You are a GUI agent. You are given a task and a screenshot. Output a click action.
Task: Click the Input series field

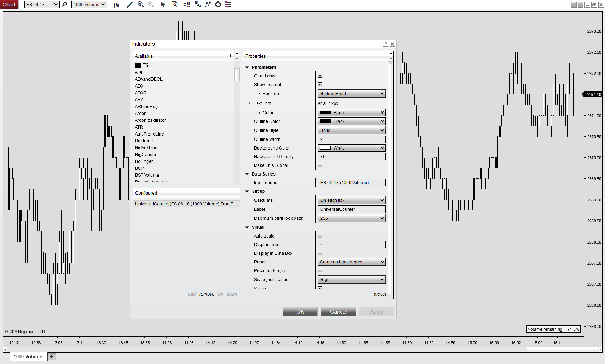[352, 182]
